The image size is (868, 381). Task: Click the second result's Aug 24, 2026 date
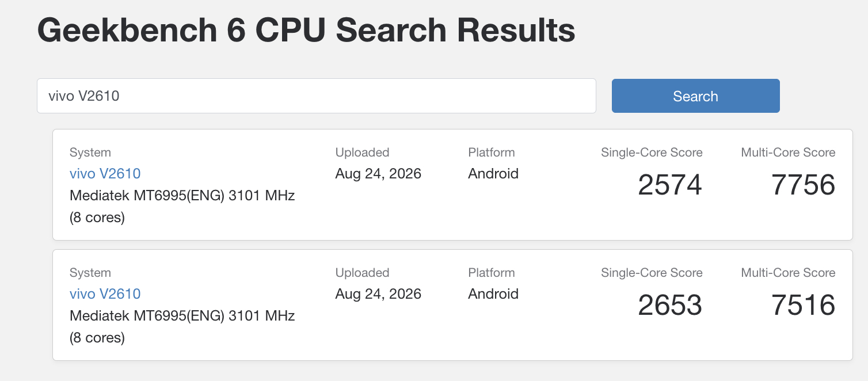click(378, 294)
